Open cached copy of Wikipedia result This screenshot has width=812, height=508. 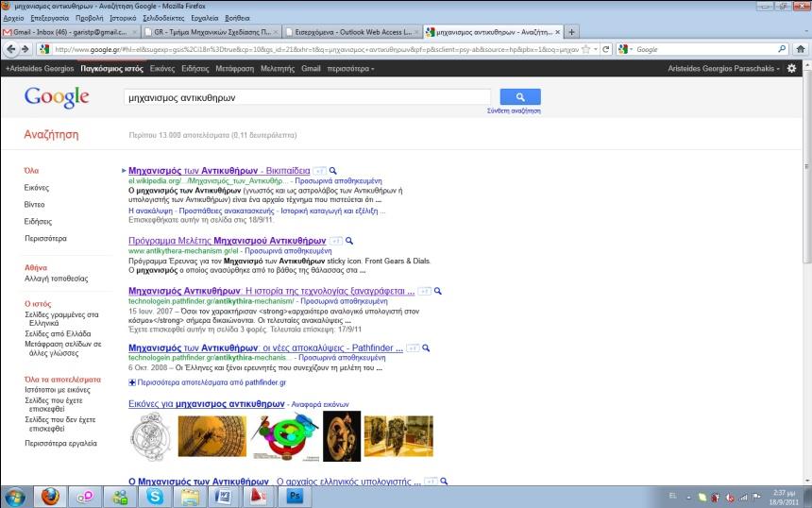click(x=338, y=180)
